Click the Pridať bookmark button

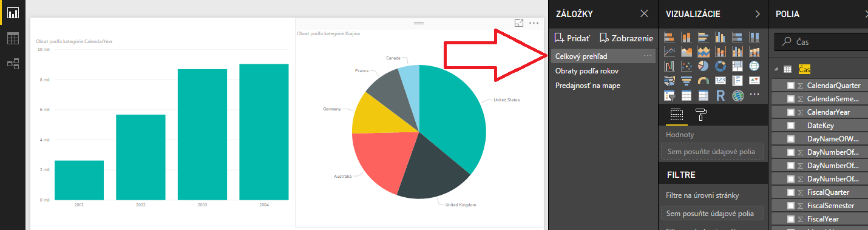click(x=571, y=38)
